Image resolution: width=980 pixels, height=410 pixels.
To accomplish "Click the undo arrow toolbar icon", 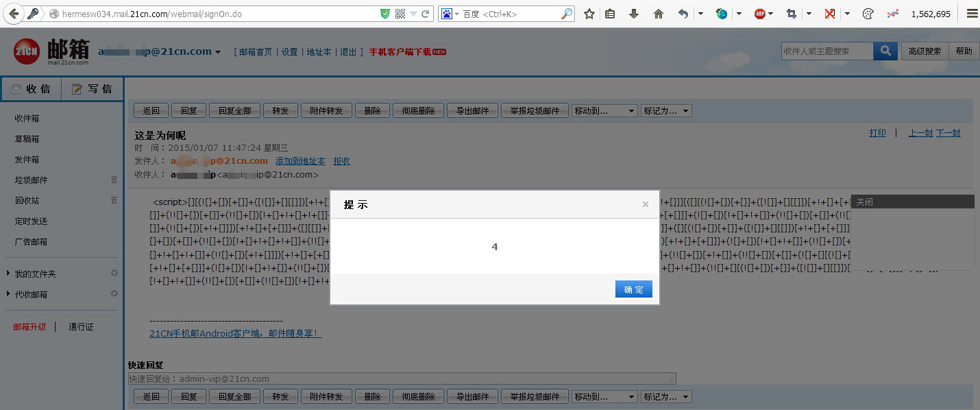I will point(683,14).
